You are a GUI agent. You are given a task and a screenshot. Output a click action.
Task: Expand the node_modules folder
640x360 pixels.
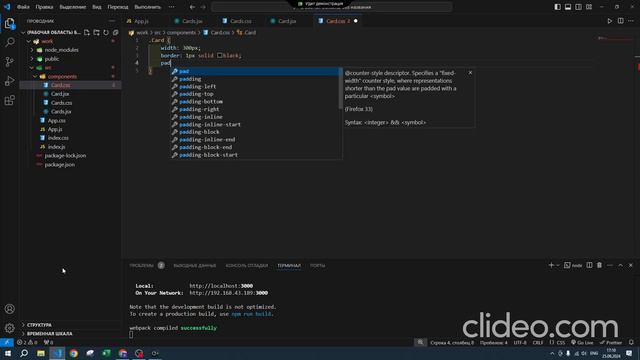point(32,50)
